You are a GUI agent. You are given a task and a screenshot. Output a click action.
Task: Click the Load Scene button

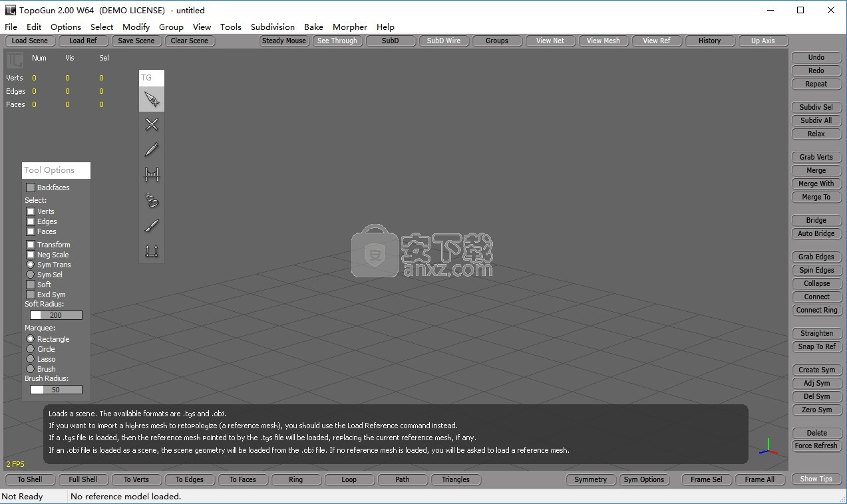coord(30,41)
